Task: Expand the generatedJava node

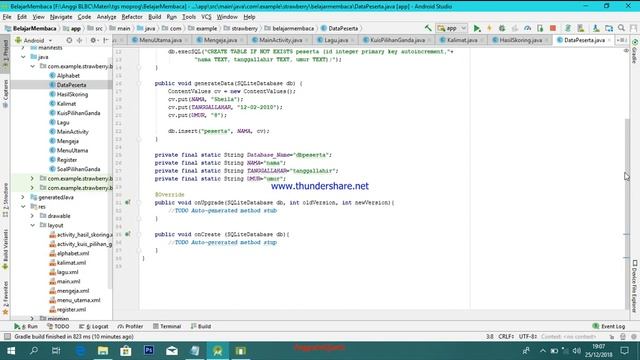Action: [23, 197]
